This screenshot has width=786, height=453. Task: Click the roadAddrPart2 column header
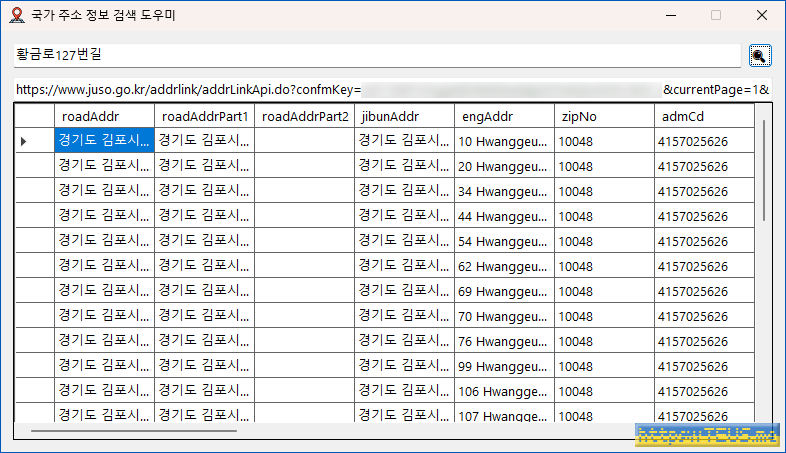coord(304,116)
